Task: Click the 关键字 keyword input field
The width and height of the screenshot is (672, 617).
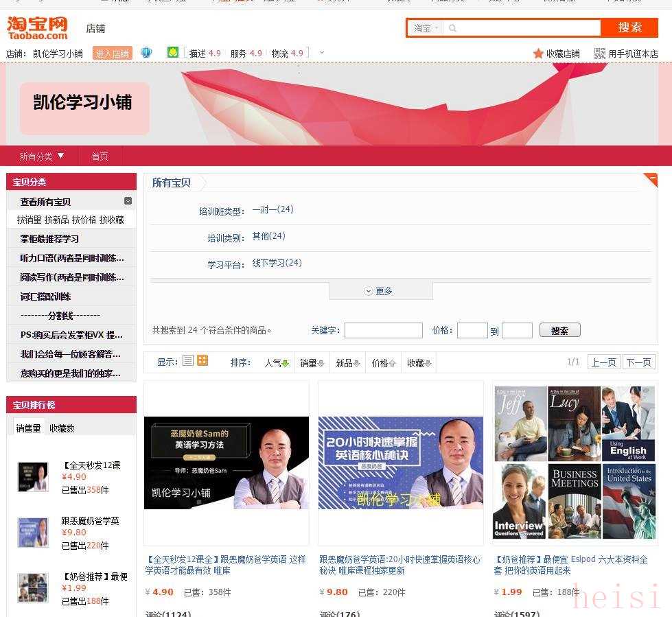Action: [x=383, y=331]
